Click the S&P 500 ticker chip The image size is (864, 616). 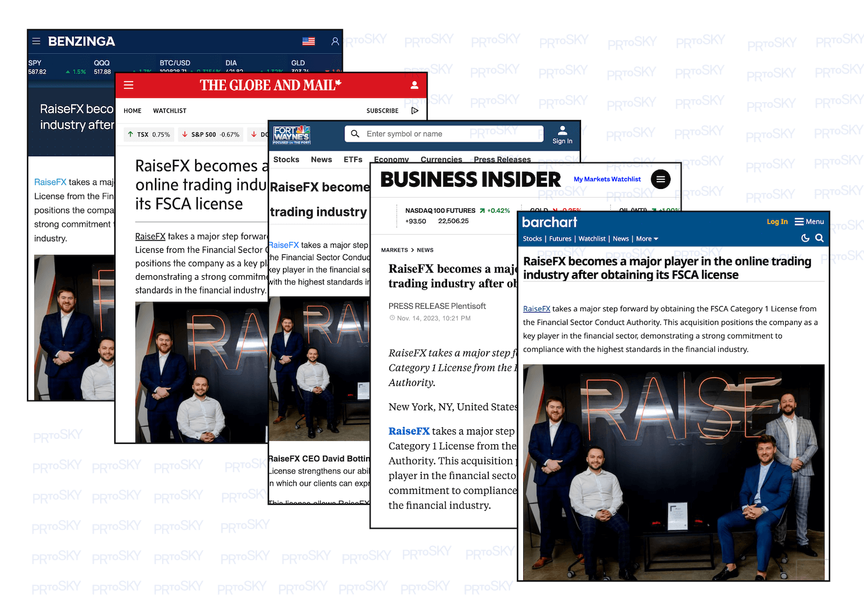pyautogui.click(x=211, y=134)
